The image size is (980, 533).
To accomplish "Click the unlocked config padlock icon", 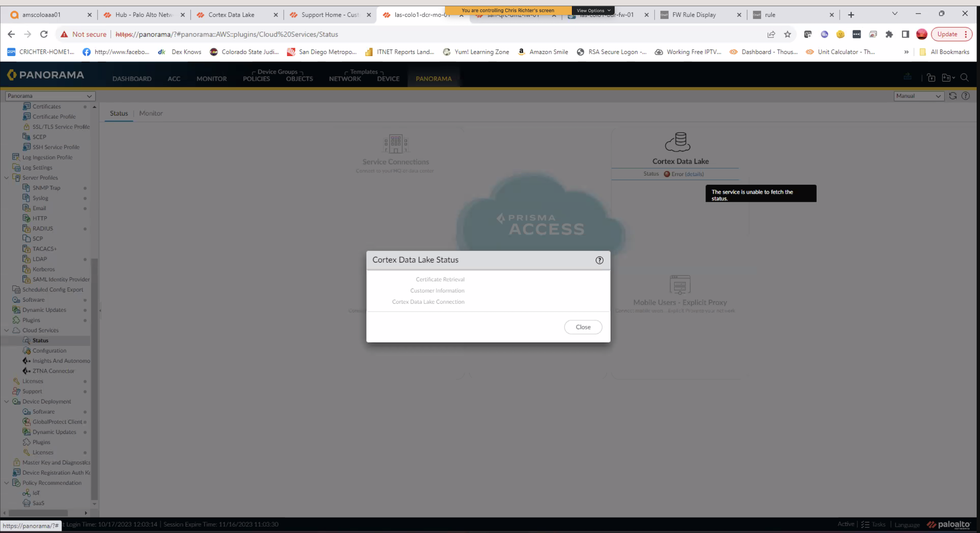I will (x=931, y=77).
